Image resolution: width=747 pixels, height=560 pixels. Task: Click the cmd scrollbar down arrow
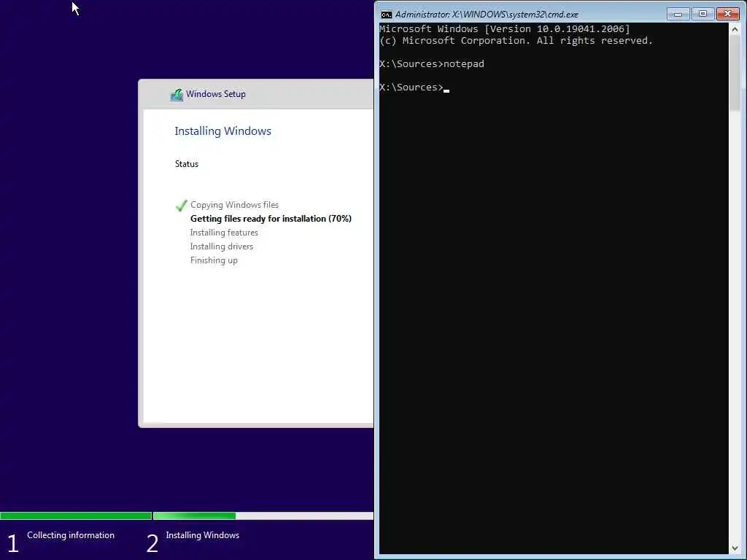coord(735,548)
